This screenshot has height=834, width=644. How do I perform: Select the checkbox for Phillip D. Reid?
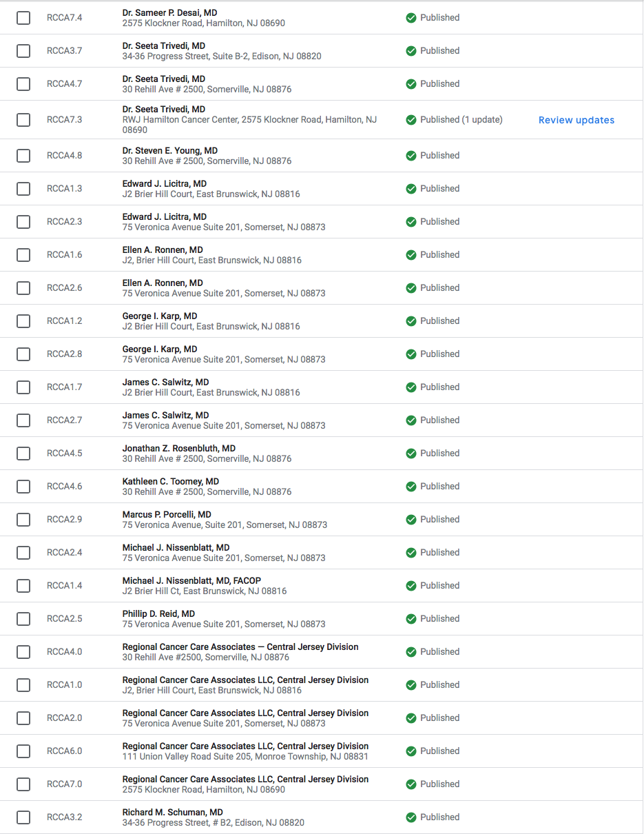(x=23, y=619)
